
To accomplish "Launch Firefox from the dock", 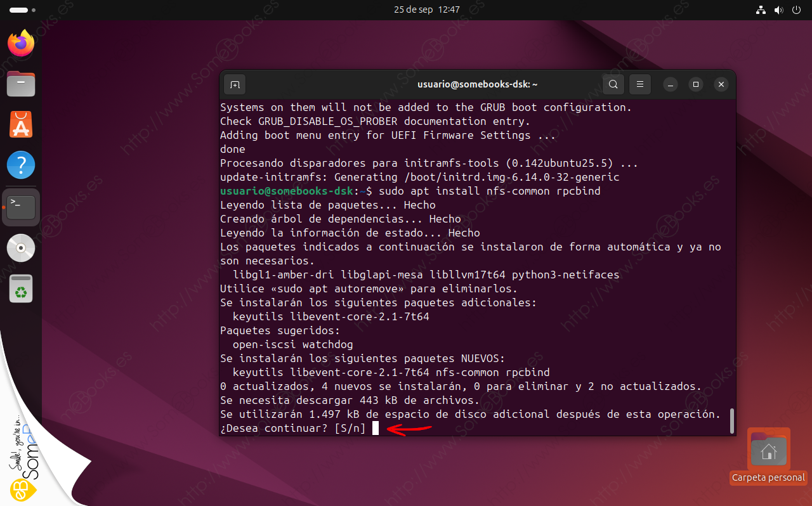I will [x=21, y=43].
